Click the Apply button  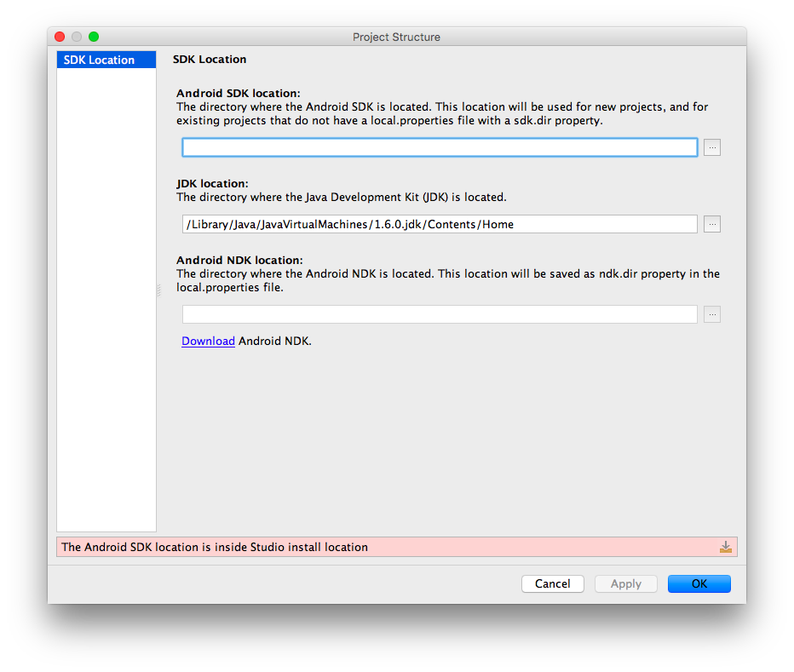(x=626, y=584)
